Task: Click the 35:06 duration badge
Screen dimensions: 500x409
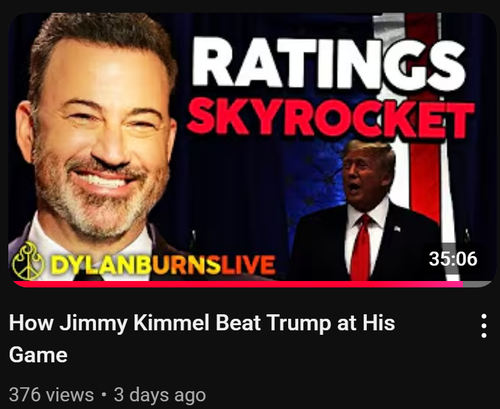Action: click(453, 259)
